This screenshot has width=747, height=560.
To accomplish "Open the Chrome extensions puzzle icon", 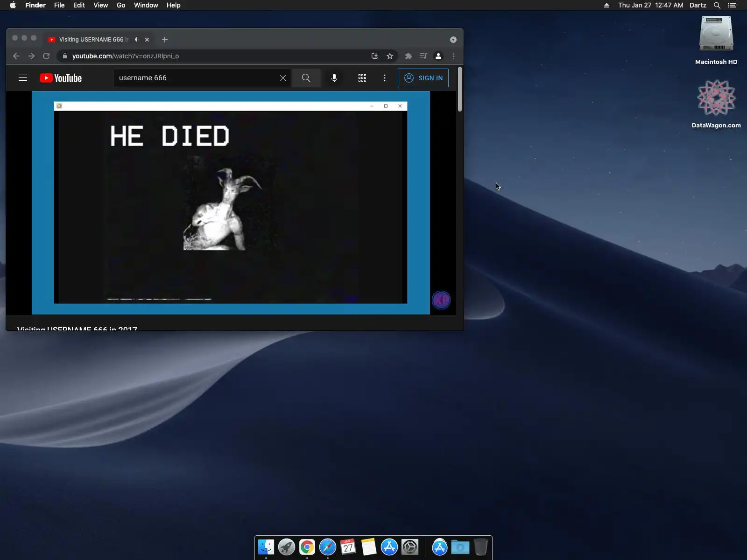I will tap(409, 56).
